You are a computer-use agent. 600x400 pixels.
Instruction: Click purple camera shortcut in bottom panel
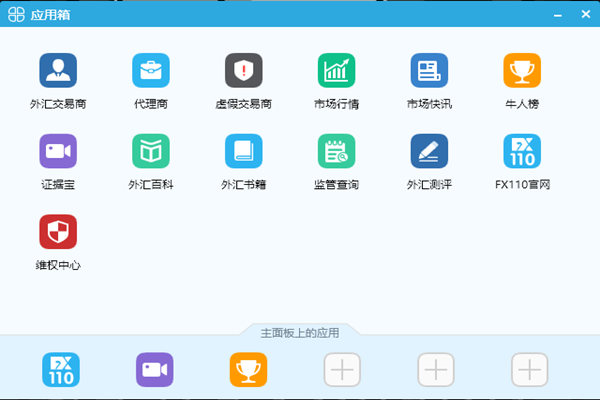155,370
